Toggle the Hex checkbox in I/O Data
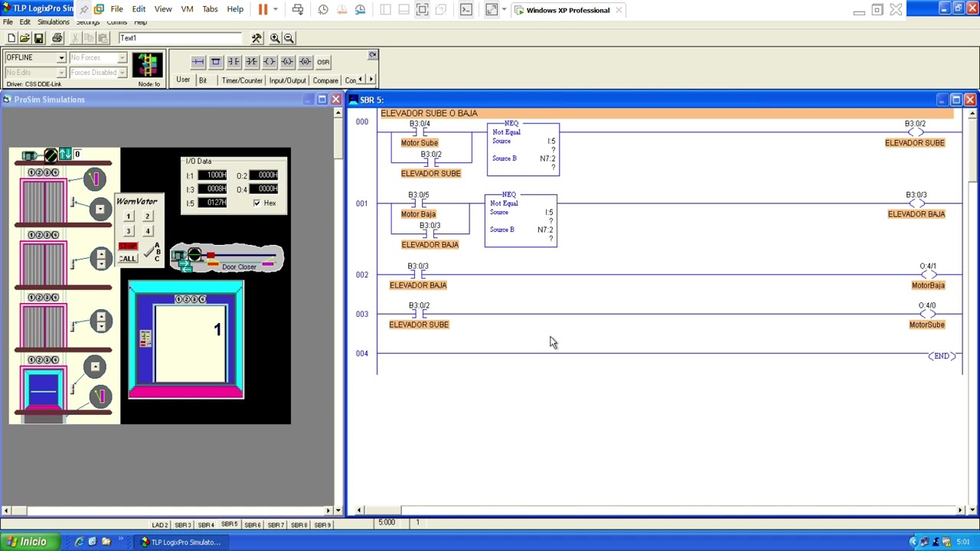 click(x=257, y=203)
